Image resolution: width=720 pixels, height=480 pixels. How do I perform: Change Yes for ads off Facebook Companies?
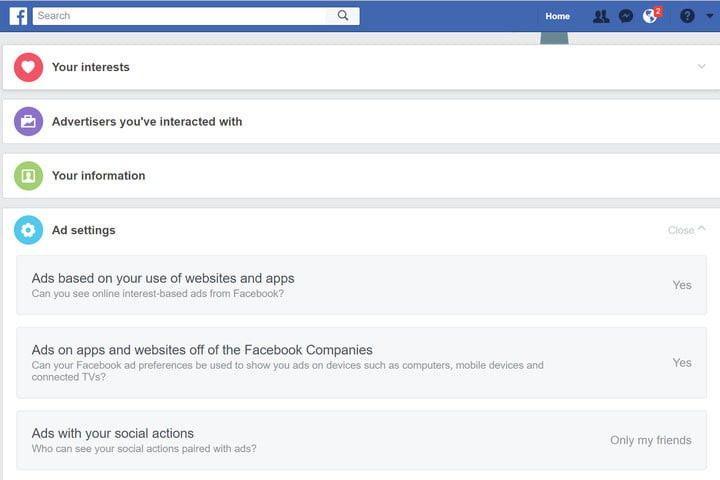682,362
